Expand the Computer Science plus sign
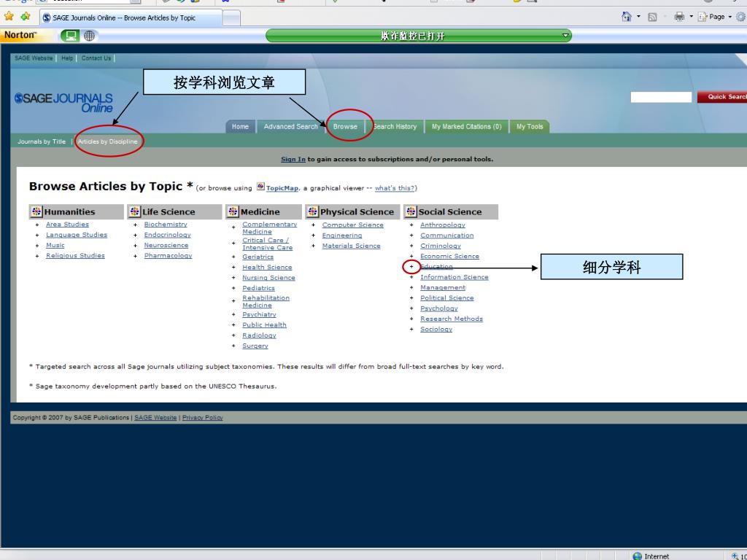The image size is (747, 560). [314, 225]
